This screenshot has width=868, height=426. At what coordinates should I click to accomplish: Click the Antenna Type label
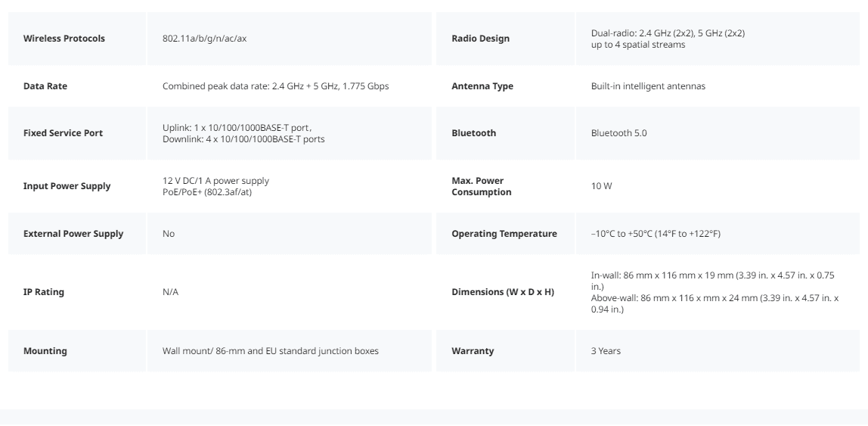point(482,86)
